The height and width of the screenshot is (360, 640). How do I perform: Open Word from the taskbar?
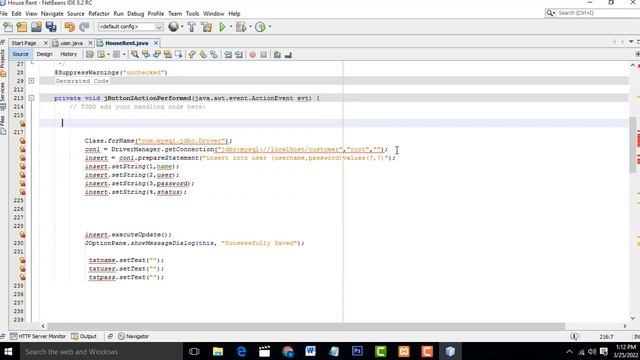[x=311, y=351]
